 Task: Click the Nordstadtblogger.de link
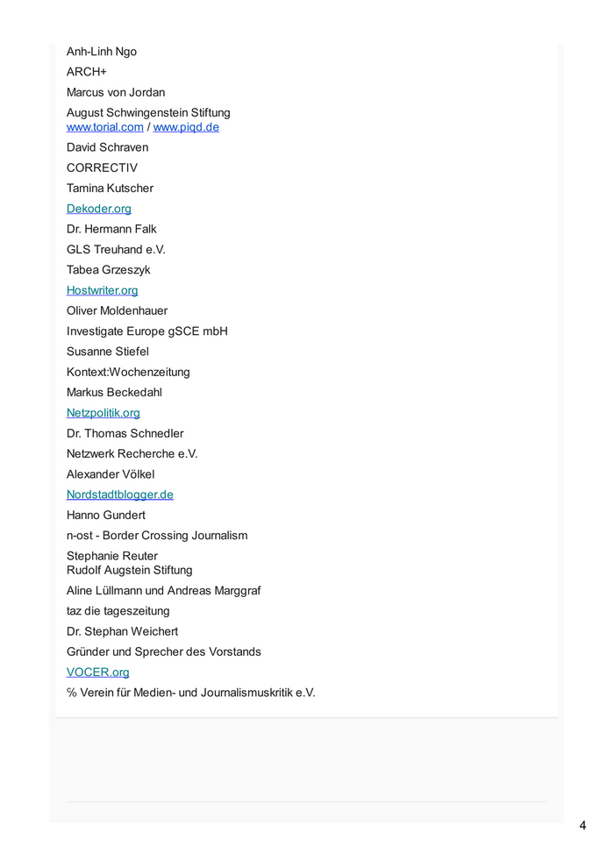(119, 494)
